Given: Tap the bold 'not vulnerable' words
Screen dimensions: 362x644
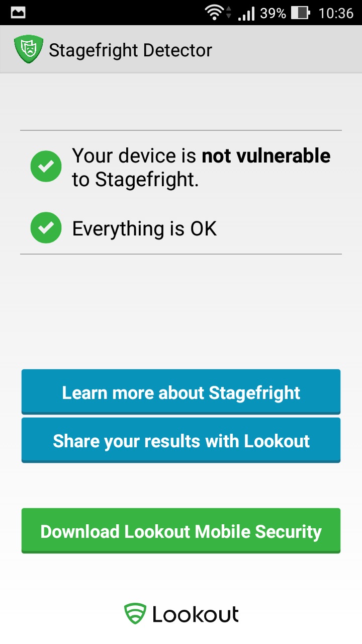Looking at the screenshot, I should click(x=266, y=156).
